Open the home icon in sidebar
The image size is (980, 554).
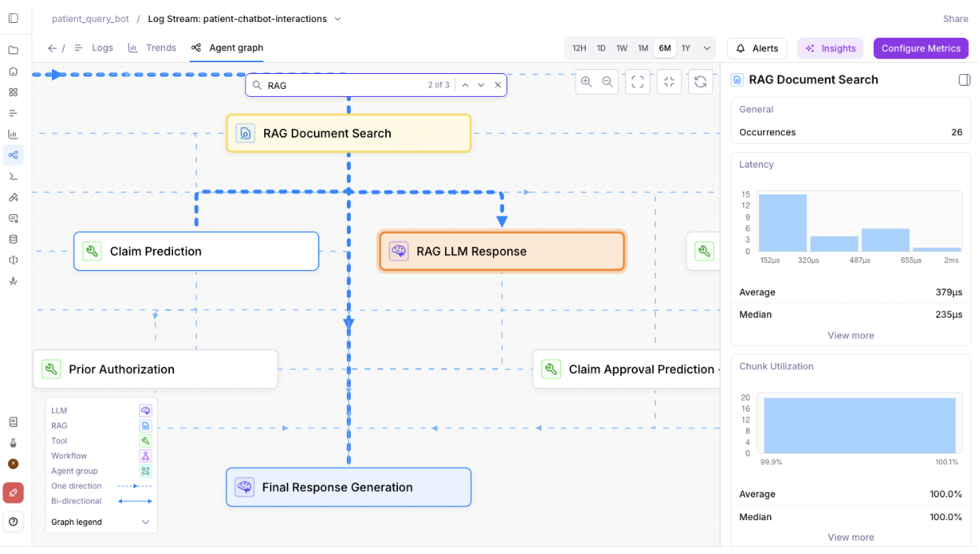13,71
